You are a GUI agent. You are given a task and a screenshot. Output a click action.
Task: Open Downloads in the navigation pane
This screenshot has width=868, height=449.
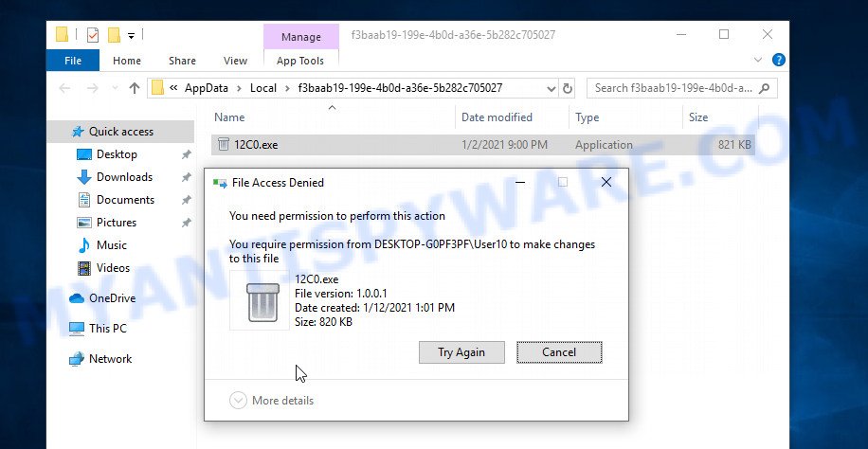[x=124, y=177]
